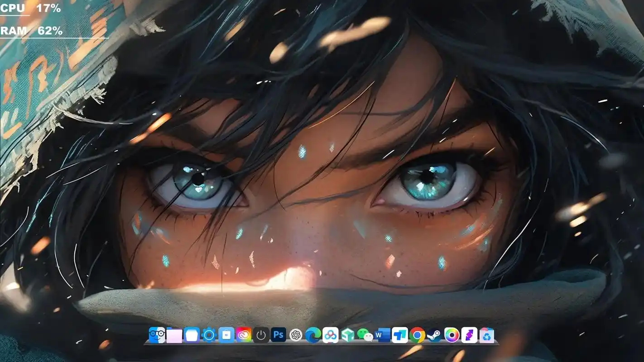644x362 pixels.
Task: Launch Adobe Photoshop from the dock
Action: [279, 335]
